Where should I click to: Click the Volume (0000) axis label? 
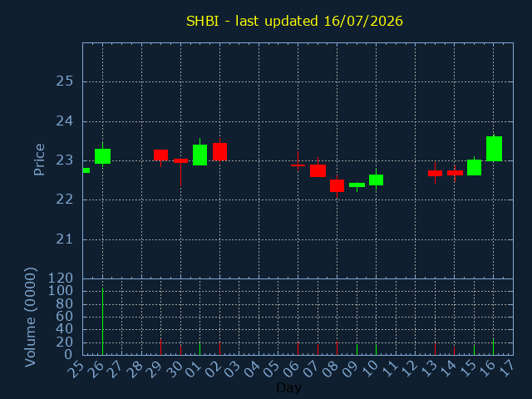pyautogui.click(x=30, y=318)
